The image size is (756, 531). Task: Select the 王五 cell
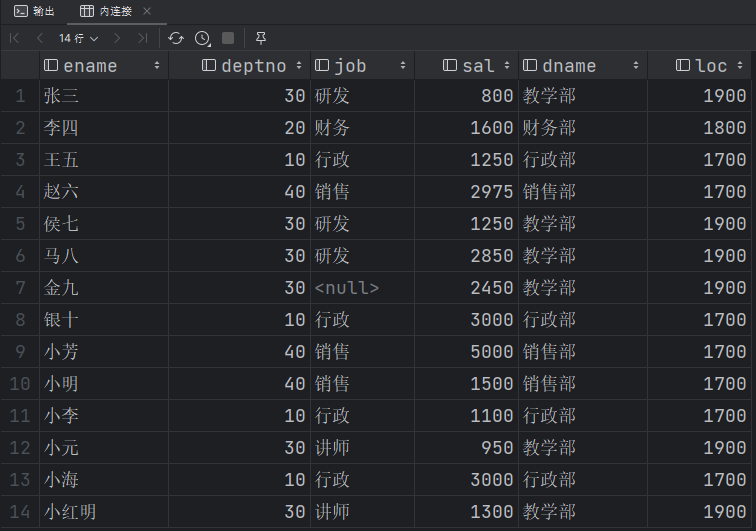pos(104,160)
